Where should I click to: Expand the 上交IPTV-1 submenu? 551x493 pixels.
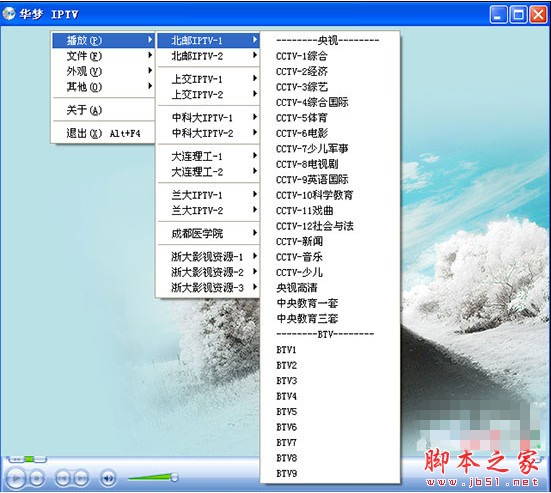[208, 79]
